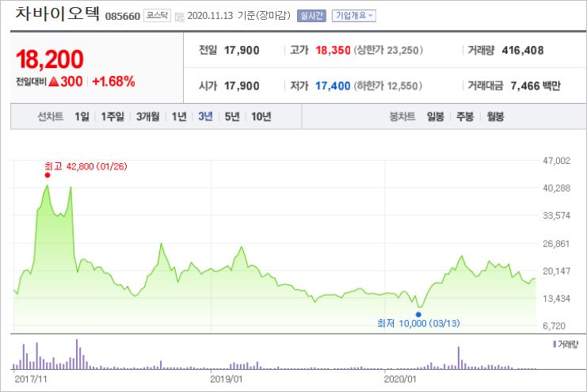The height and width of the screenshot is (392, 587).
Task: Click the stock code 085660
Action: click(123, 16)
